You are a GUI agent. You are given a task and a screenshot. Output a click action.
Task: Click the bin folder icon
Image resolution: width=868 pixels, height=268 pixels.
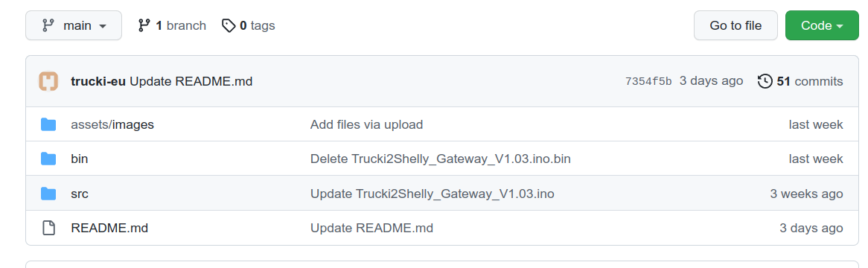[48, 159]
